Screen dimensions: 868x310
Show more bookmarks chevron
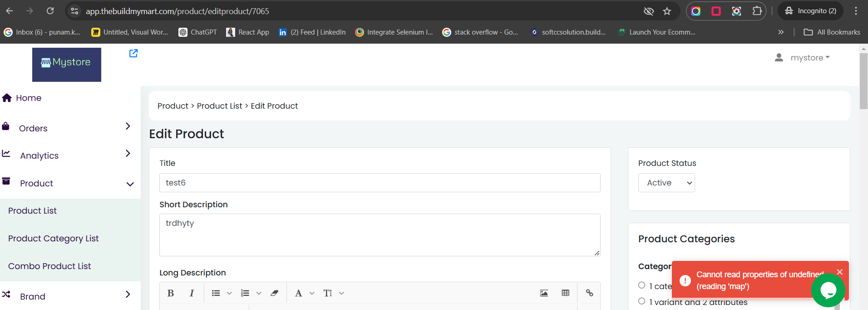(x=781, y=32)
